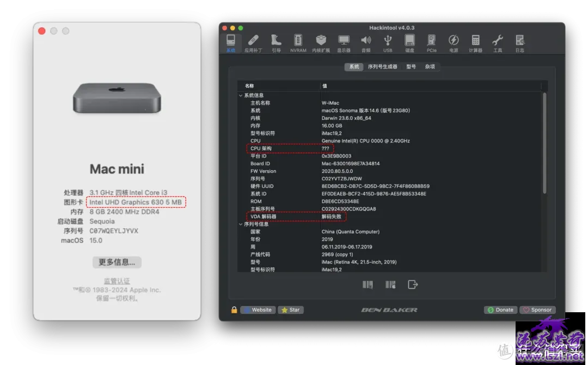The image size is (588, 365).
Task: Open the 系统 toolbar icon in Hackintool
Action: click(x=231, y=43)
